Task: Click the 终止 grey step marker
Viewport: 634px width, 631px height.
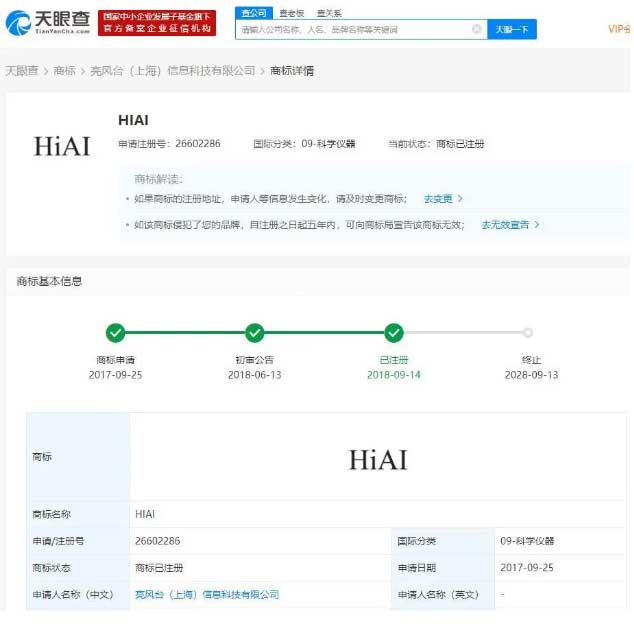Action: click(x=527, y=332)
